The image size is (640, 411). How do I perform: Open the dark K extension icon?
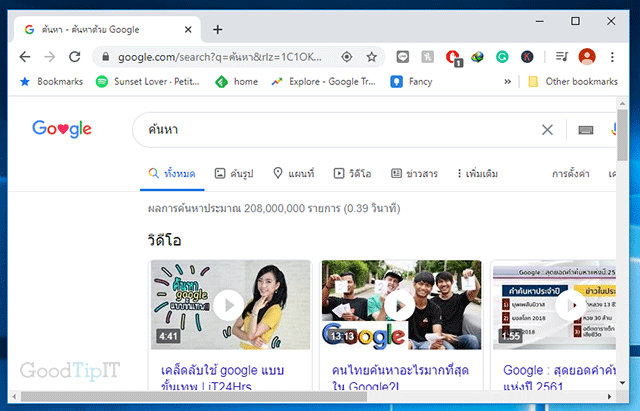(527, 57)
